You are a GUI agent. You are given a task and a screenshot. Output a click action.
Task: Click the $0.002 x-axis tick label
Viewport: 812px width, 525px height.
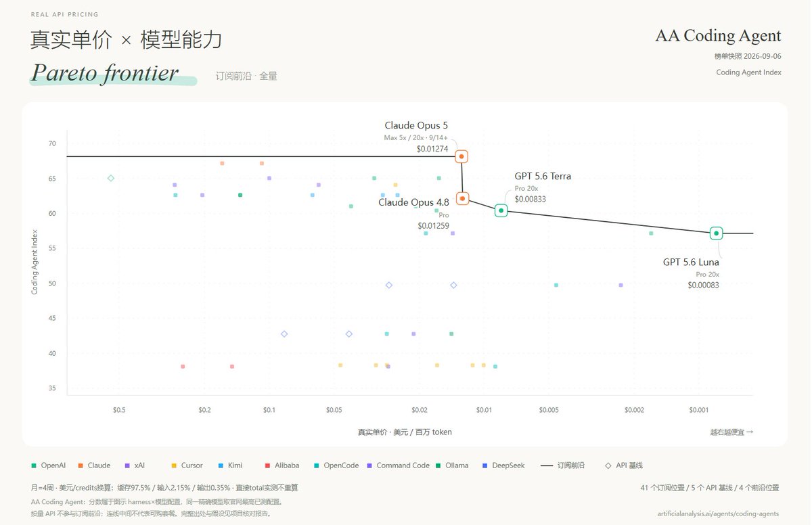tap(634, 410)
